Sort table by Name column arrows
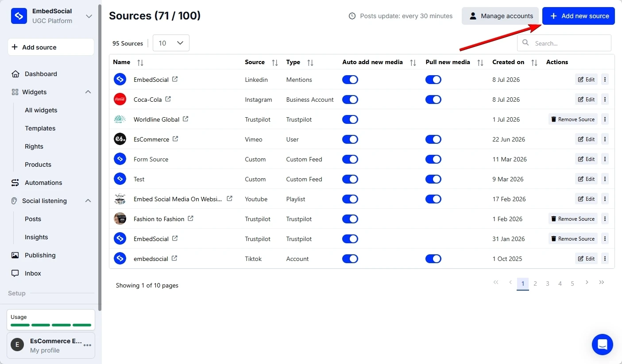 point(140,62)
